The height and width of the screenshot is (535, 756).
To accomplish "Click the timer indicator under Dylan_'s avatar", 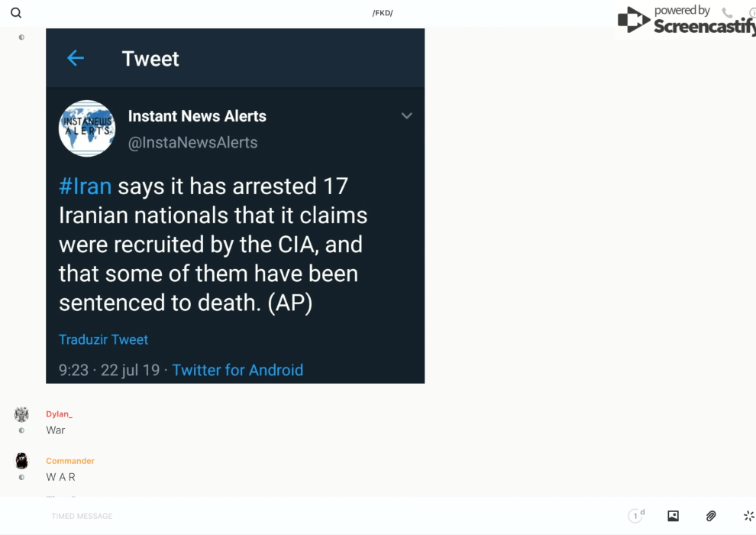I will [x=21, y=430].
